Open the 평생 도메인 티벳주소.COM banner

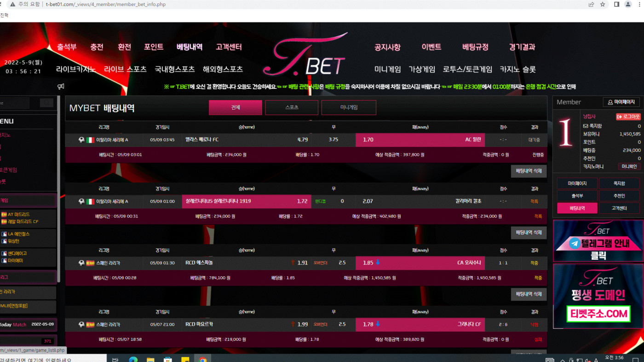(x=598, y=296)
